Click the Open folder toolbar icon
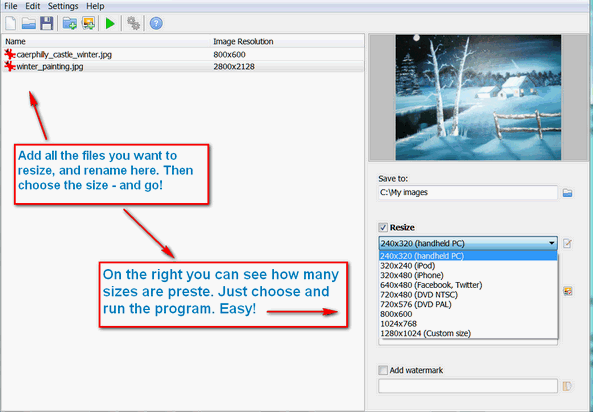 click(x=29, y=23)
